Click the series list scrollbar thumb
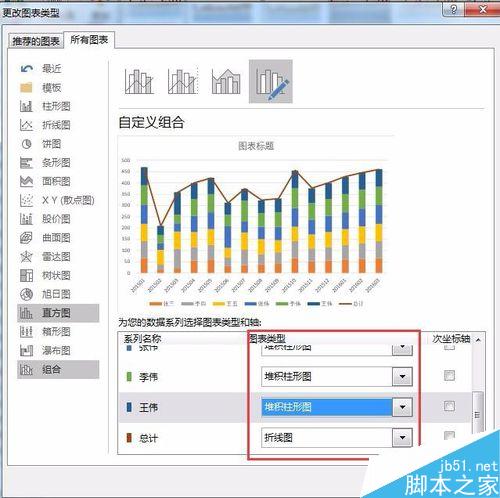The width and height of the screenshot is (500, 498). tap(478, 413)
